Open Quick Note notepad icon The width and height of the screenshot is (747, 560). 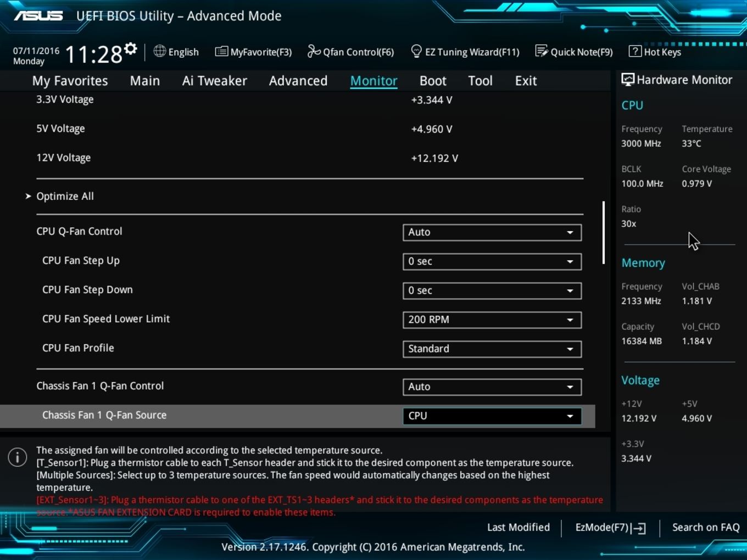pyautogui.click(x=542, y=51)
